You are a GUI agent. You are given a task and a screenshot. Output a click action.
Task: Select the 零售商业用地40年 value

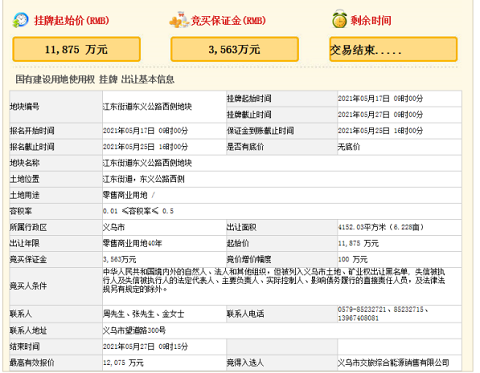pos(132,243)
